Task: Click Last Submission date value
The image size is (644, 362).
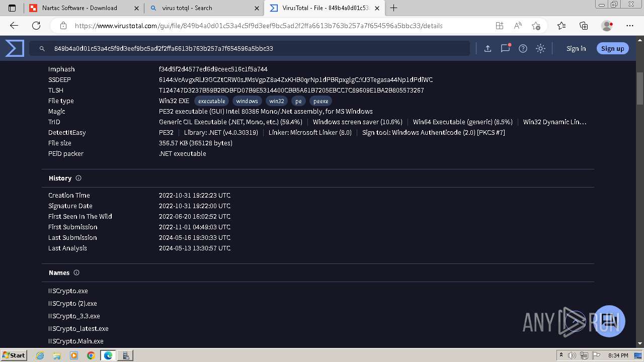Action: click(x=195, y=238)
